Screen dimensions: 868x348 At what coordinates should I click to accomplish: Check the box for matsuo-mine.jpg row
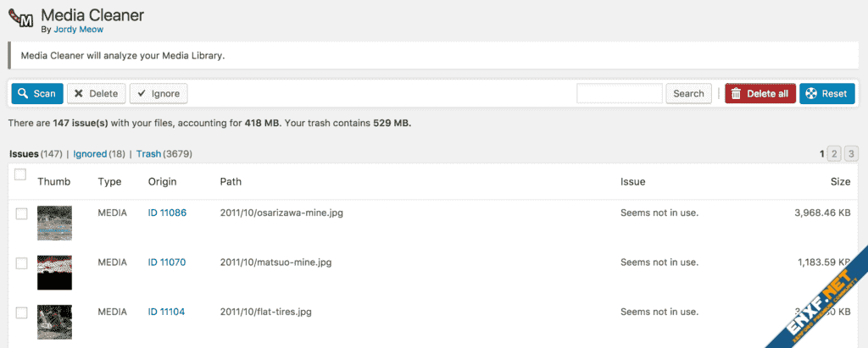22,263
